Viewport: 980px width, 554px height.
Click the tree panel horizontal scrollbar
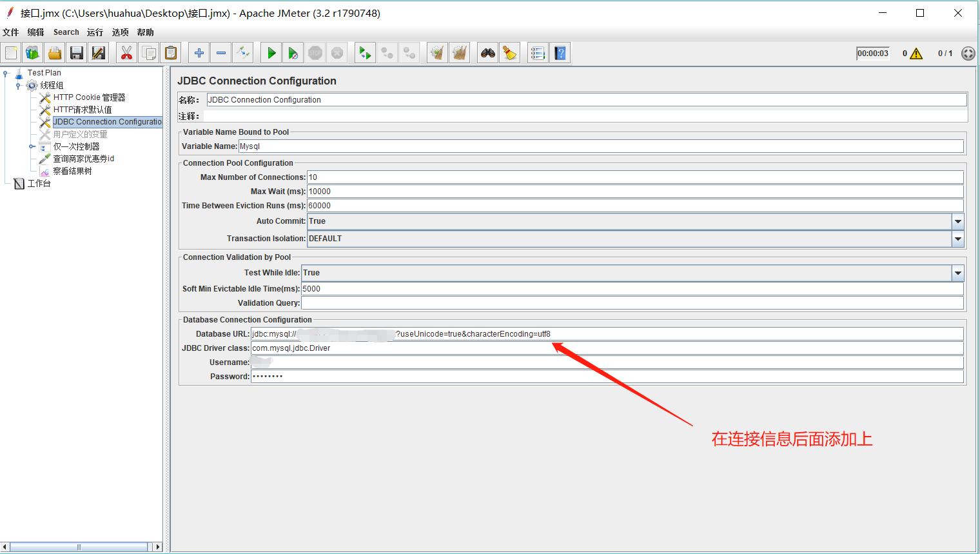tap(79, 547)
